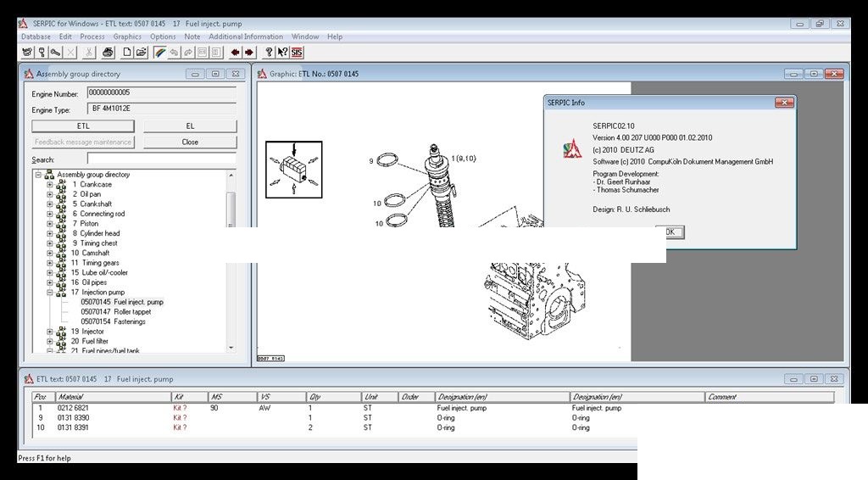The image size is (868, 480).
Task: Select 05070147 Roller tappet in the tree
Action: pos(115,312)
